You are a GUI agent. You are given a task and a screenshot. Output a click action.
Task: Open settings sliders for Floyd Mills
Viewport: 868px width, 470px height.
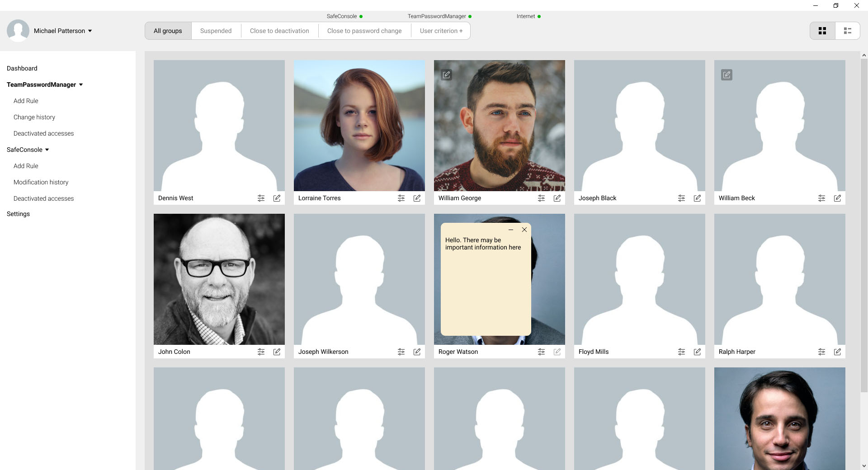[681, 352]
